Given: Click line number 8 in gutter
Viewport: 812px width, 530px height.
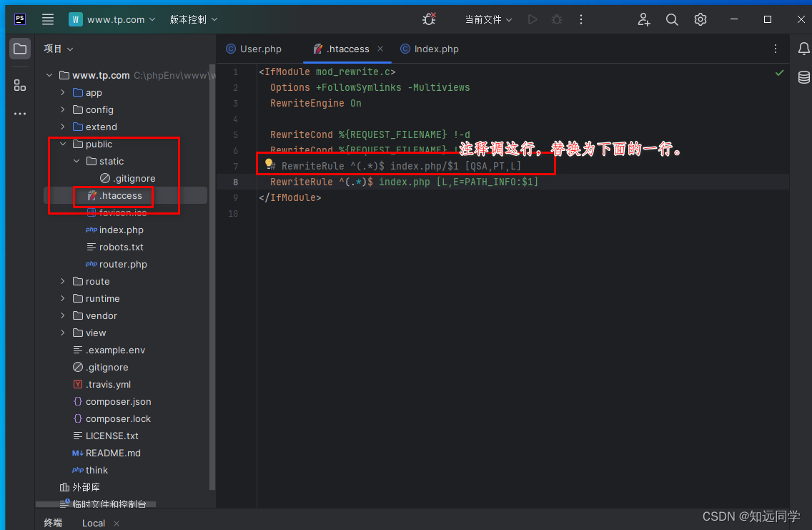Looking at the screenshot, I should point(235,182).
